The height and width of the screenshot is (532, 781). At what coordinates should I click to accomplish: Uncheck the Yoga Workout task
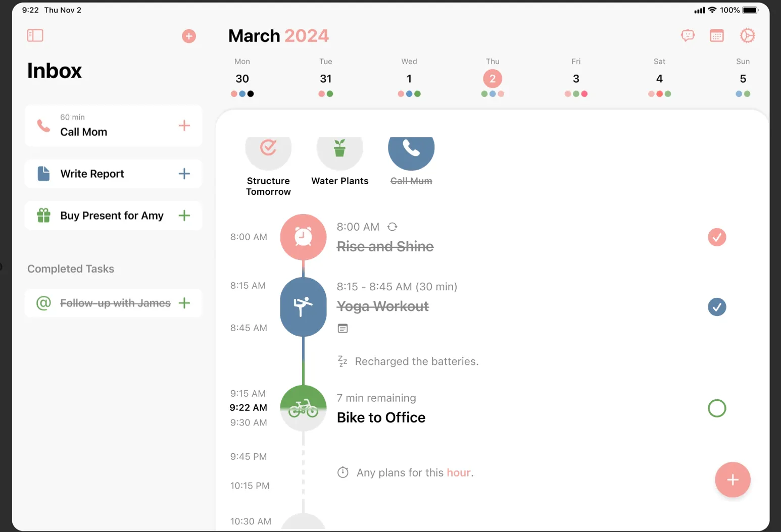[717, 307]
